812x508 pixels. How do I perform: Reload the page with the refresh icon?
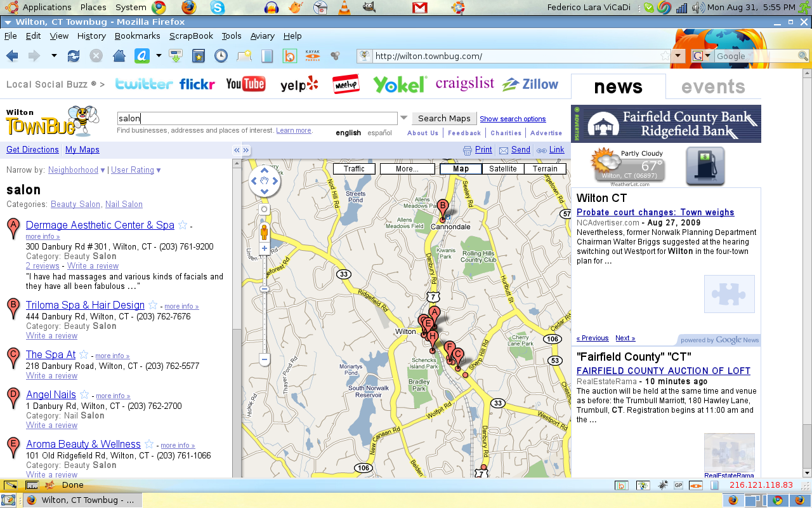(74, 56)
